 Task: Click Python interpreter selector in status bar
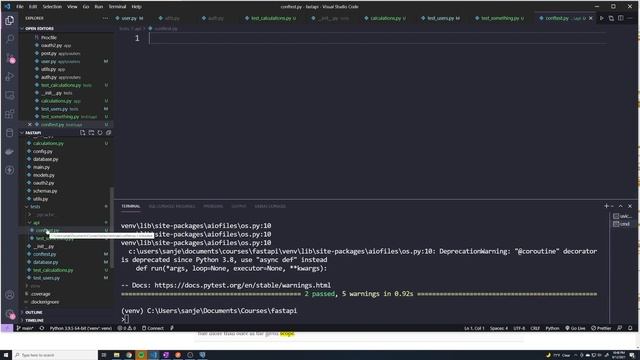coord(80,328)
